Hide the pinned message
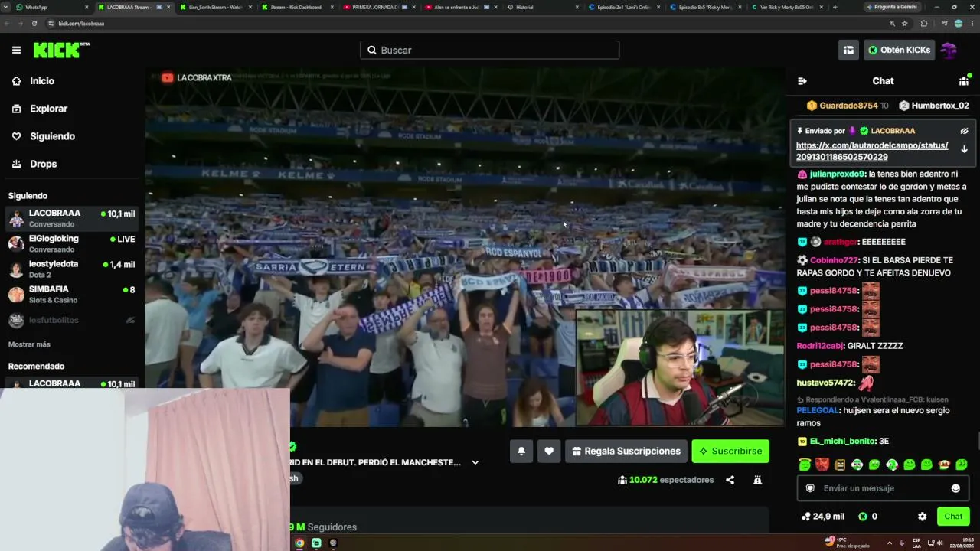The width and height of the screenshot is (980, 551). [x=964, y=131]
